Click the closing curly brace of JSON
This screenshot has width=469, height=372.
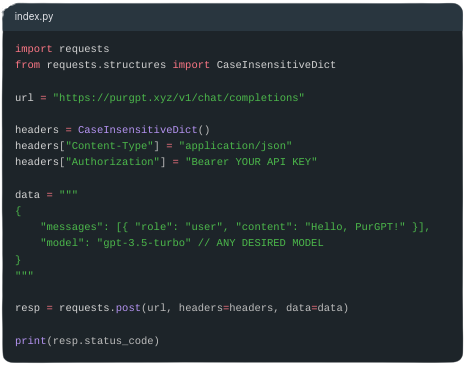pyautogui.click(x=18, y=259)
